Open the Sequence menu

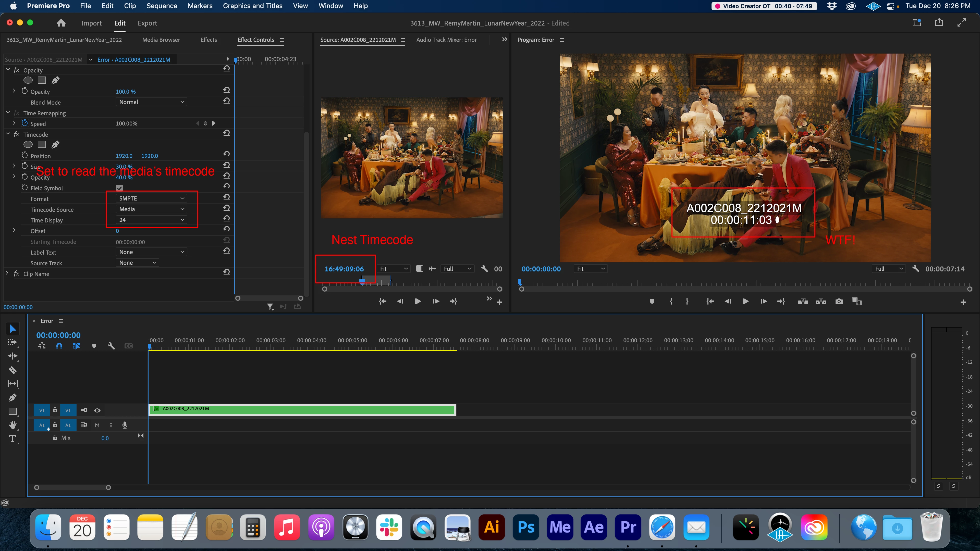[x=162, y=6]
